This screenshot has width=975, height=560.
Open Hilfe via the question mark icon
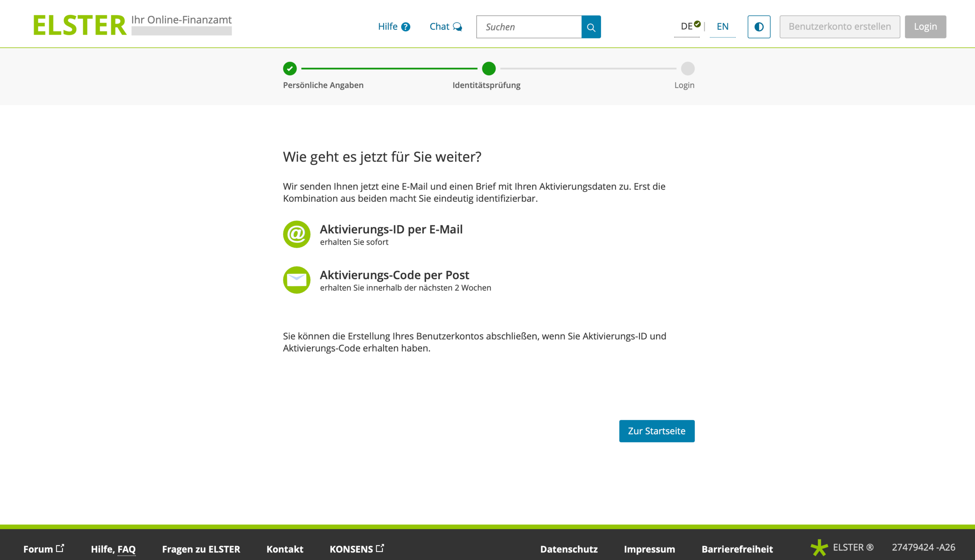[406, 27]
